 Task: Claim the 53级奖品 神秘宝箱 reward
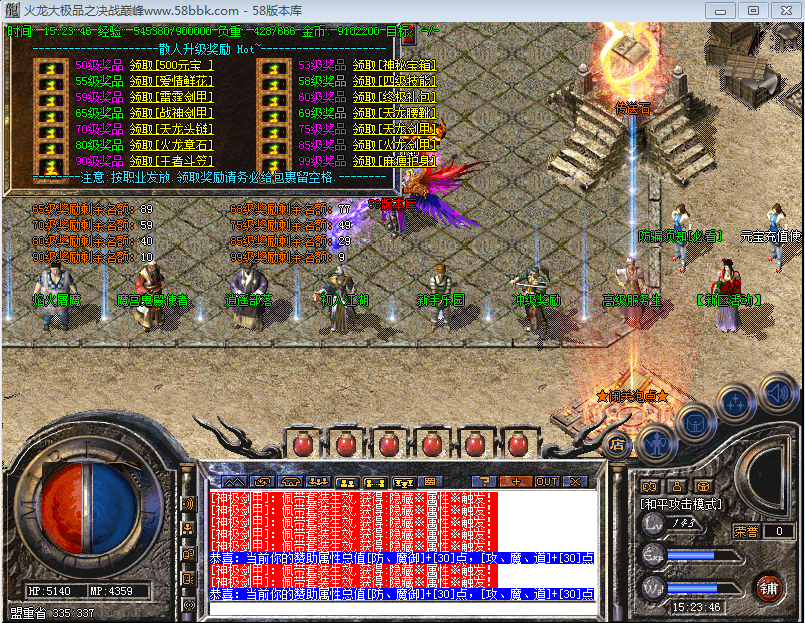[394, 65]
